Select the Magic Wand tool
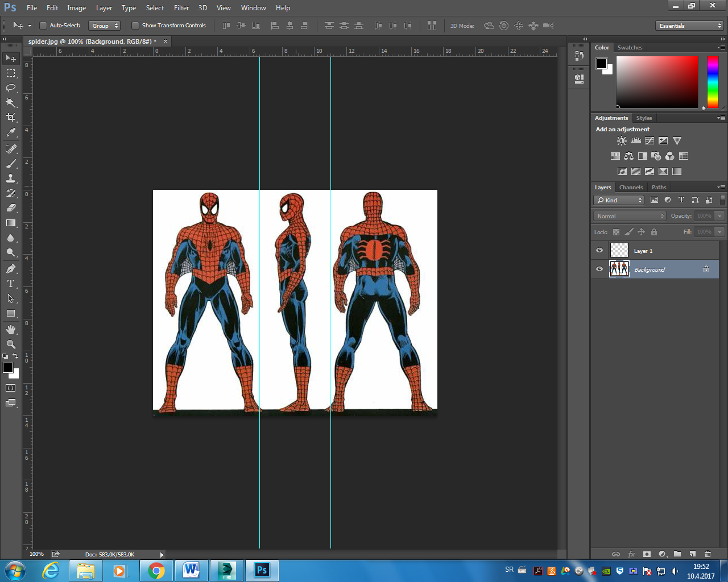The height and width of the screenshot is (582, 728). (x=11, y=103)
